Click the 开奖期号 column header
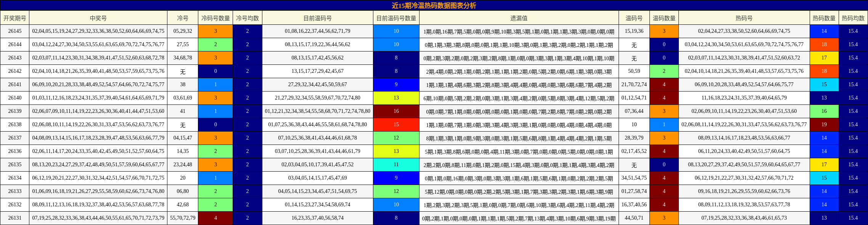Screen dimensions: 868x225 pos(15,18)
